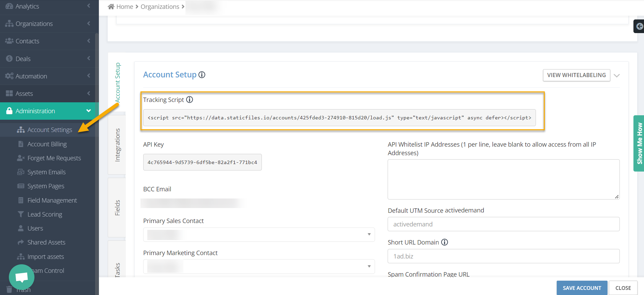Screen dimensions: 644x295
Task: Click the back arrow panel icon at top right
Action: tap(639, 26)
